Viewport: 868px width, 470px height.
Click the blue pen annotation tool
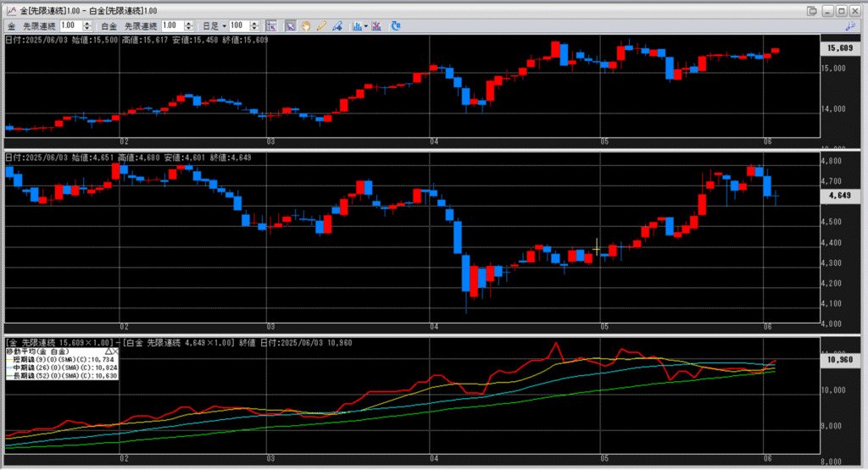coord(337,26)
